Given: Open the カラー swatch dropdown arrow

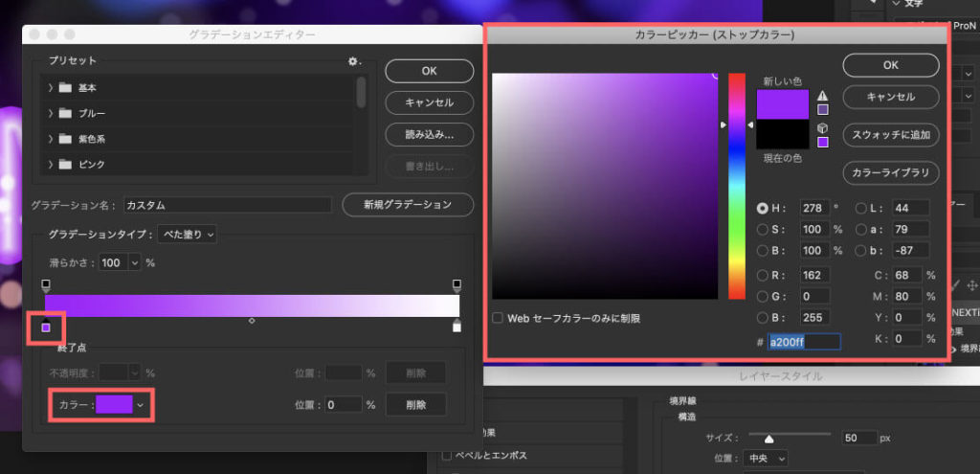Looking at the screenshot, I should 141,405.
